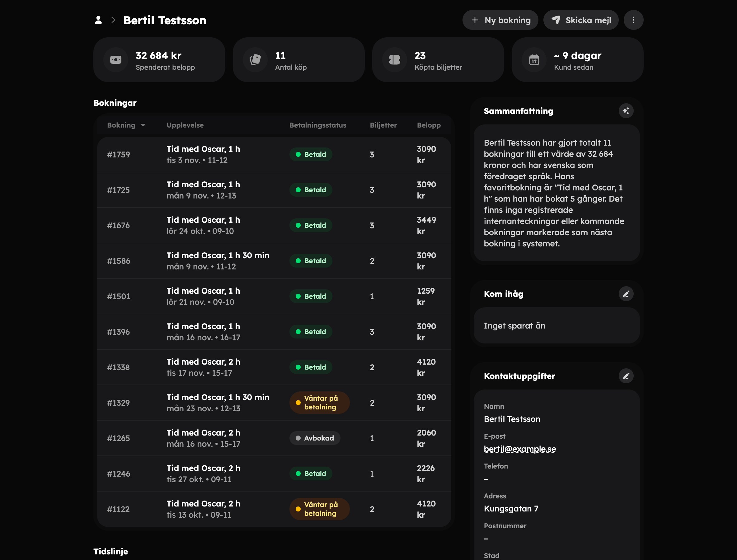The image size is (737, 560).
Task: Open booking #1676
Action: (x=274, y=225)
